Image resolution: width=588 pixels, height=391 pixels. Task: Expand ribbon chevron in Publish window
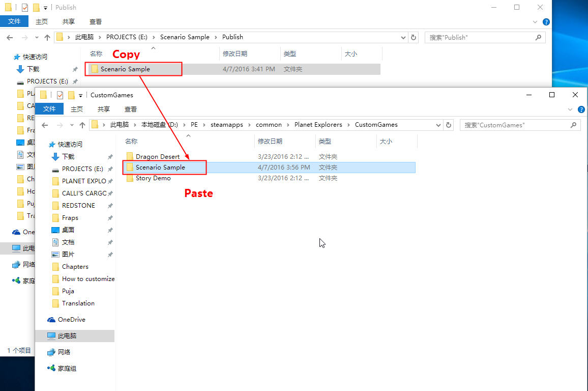pyautogui.click(x=535, y=22)
